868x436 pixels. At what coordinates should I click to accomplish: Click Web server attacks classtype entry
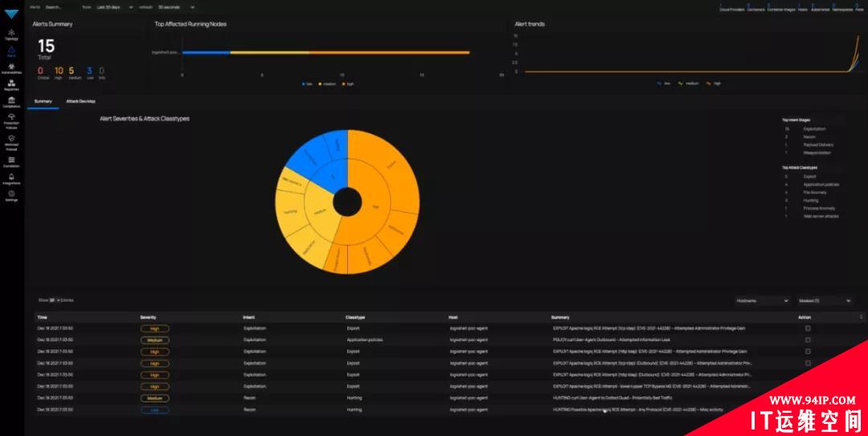click(x=821, y=216)
